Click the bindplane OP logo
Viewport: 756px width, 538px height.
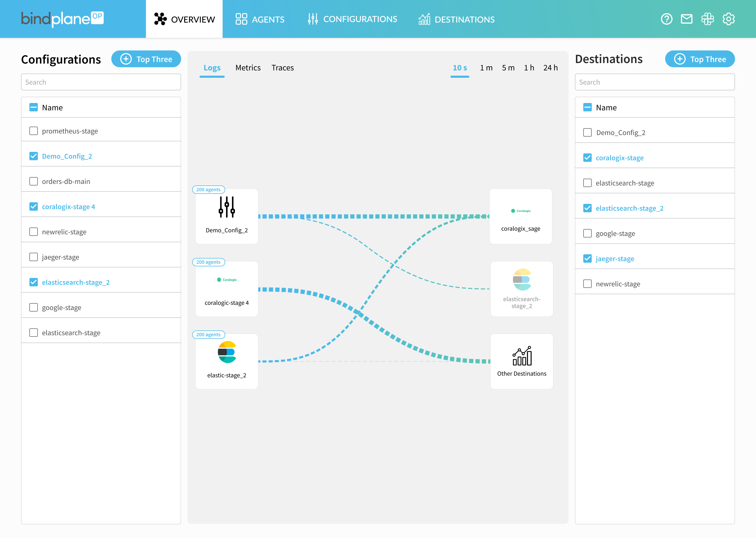tap(62, 19)
